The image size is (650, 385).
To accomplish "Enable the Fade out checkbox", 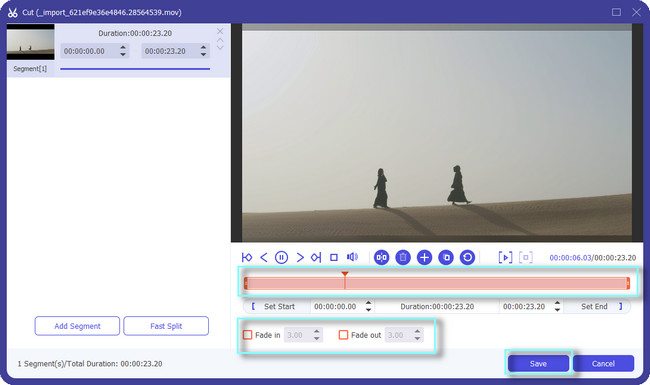I will coord(343,334).
